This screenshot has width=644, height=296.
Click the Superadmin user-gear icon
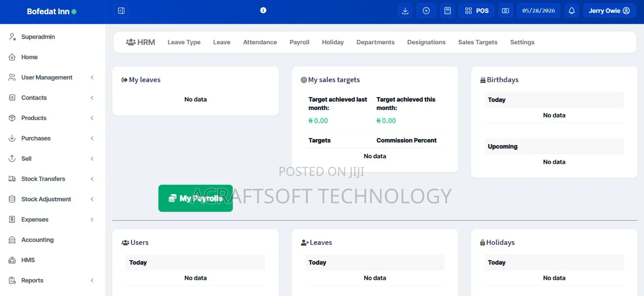click(12, 37)
